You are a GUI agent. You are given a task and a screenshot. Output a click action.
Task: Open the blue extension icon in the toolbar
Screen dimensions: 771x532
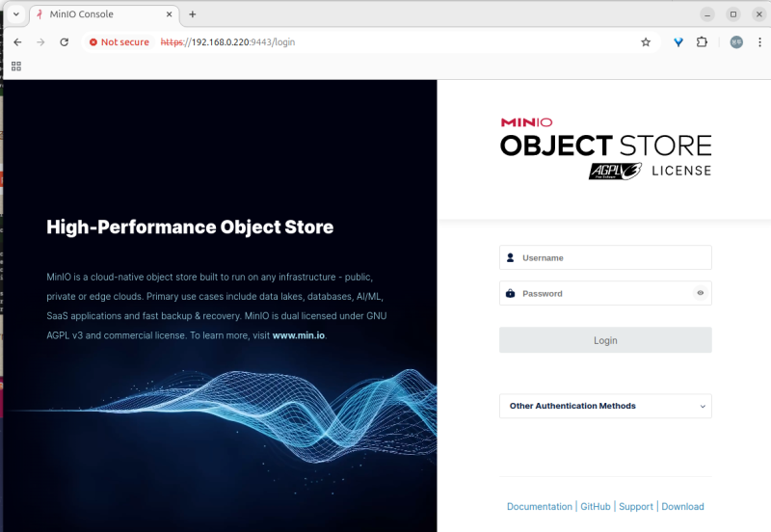click(678, 42)
